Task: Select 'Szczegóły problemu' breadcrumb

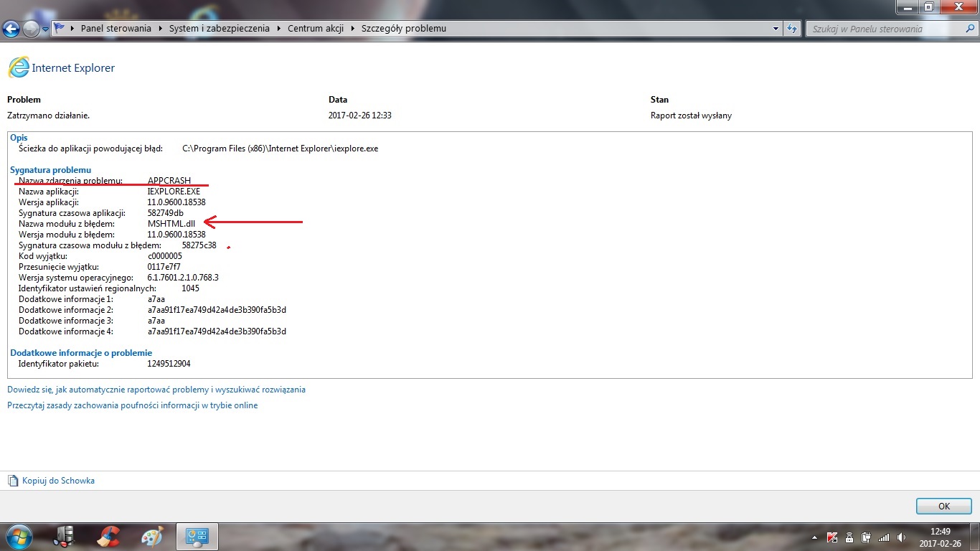Action: click(404, 29)
